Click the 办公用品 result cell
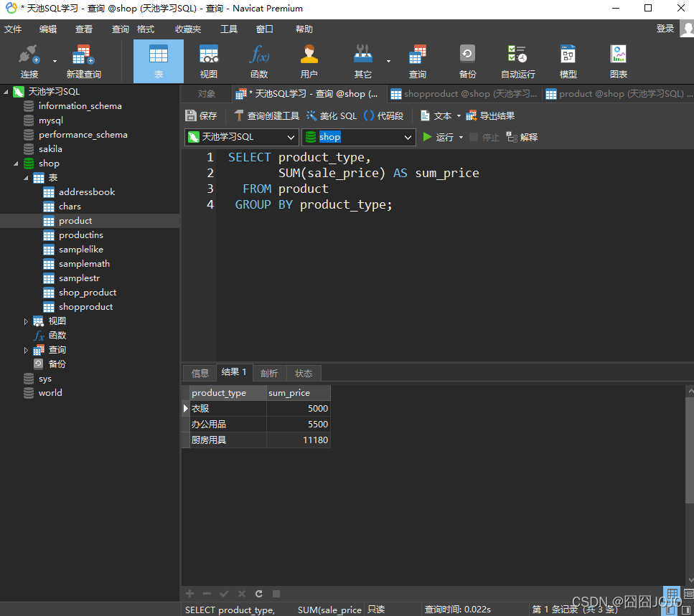The height and width of the screenshot is (616, 694). coord(228,424)
